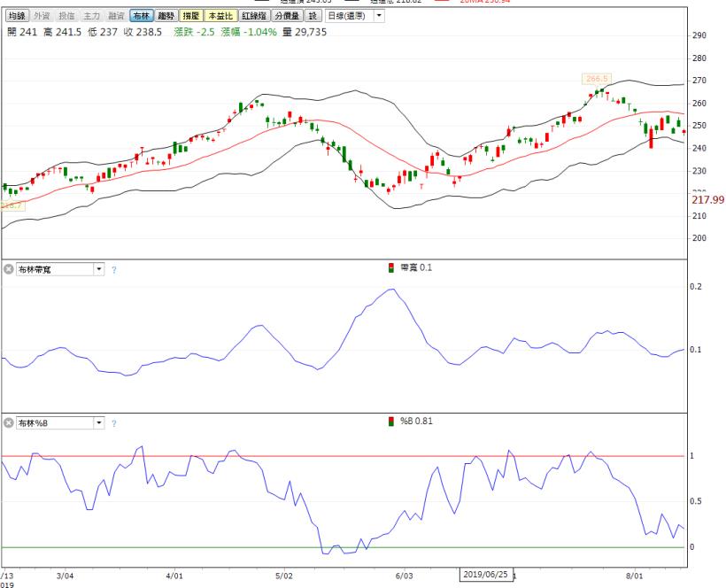Toggle the 外資 indicator button
The image size is (726, 588).
[42, 16]
